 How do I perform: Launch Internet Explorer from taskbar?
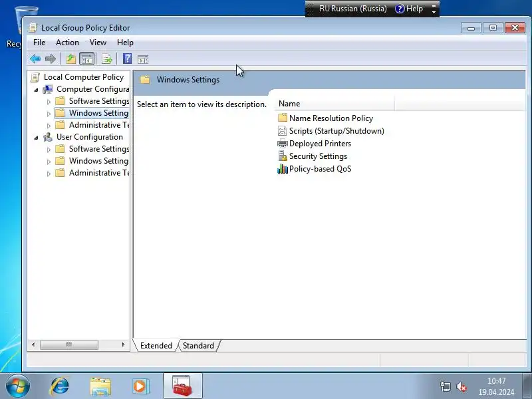60,386
